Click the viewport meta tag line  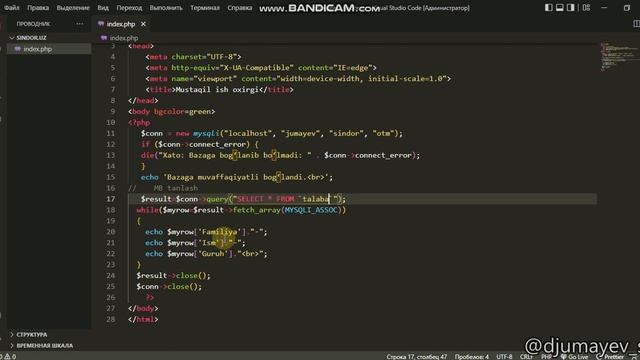298,79
